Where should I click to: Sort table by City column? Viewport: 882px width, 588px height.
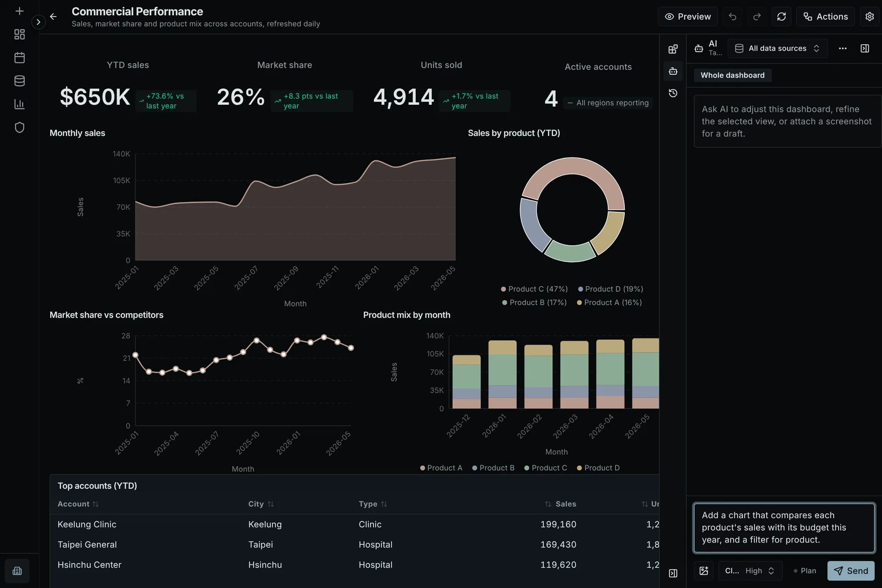point(260,504)
